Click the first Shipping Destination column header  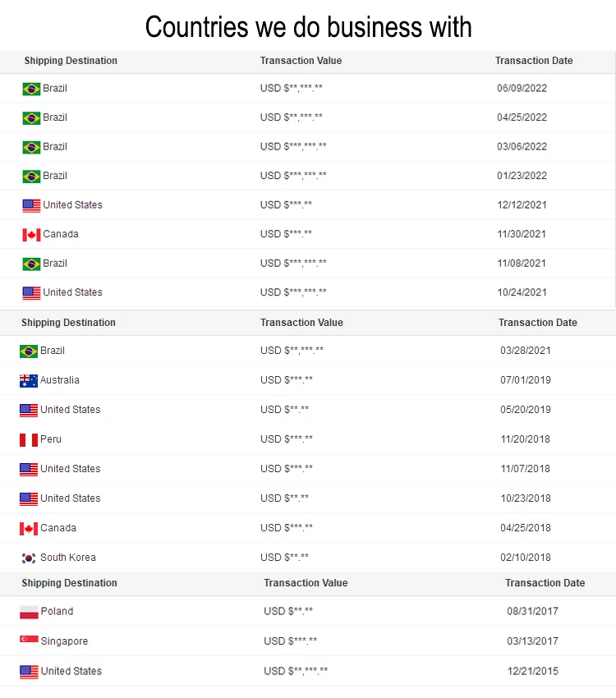click(71, 61)
